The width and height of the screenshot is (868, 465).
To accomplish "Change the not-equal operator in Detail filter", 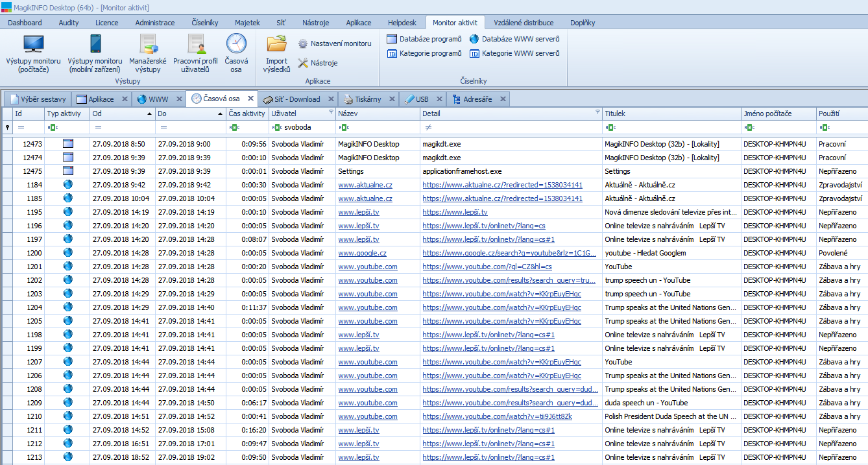I will (x=428, y=127).
